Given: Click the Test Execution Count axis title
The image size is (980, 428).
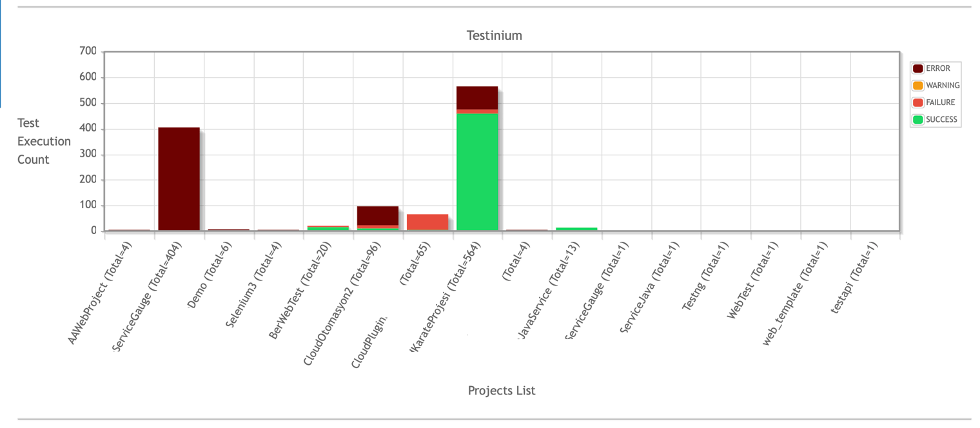Looking at the screenshot, I should [44, 141].
